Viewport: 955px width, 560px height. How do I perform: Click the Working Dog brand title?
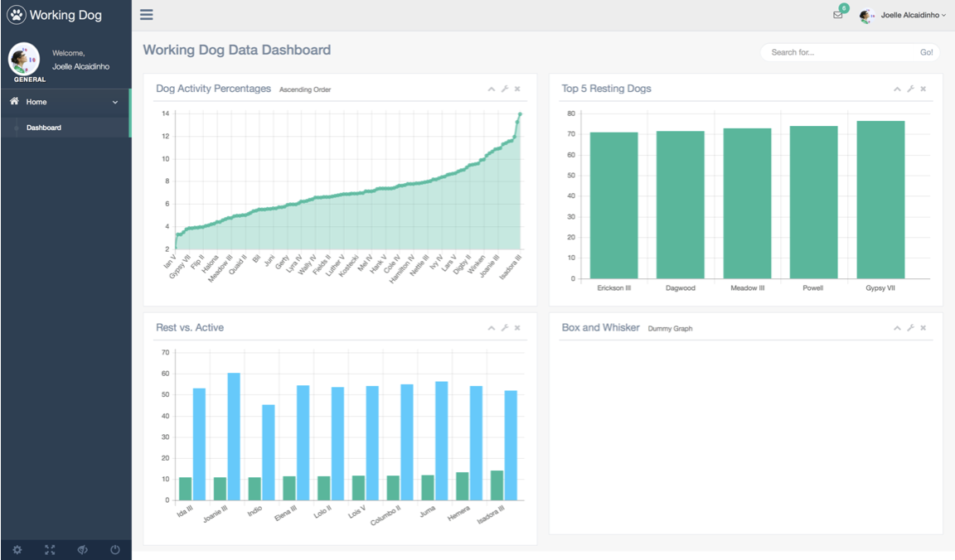pos(65,15)
